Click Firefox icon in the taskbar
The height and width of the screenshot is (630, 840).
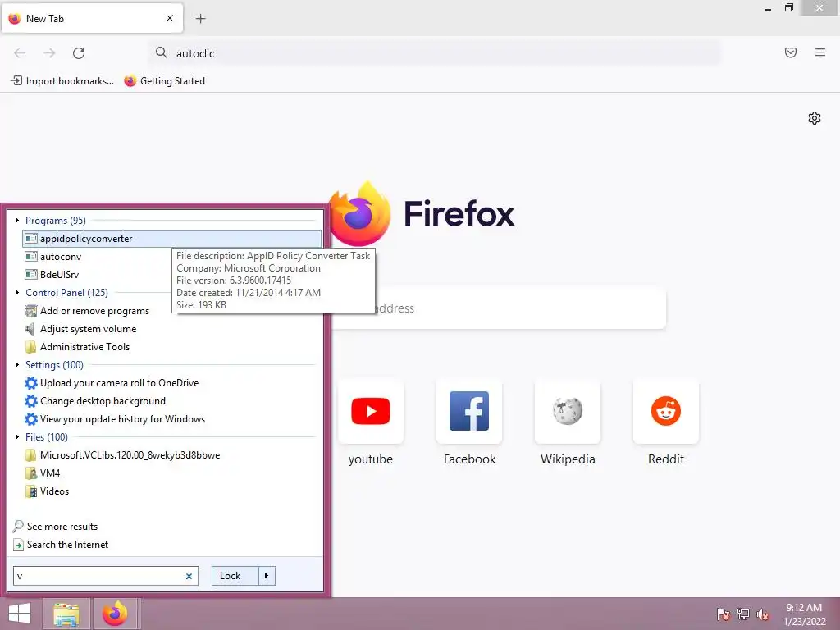pyautogui.click(x=115, y=614)
